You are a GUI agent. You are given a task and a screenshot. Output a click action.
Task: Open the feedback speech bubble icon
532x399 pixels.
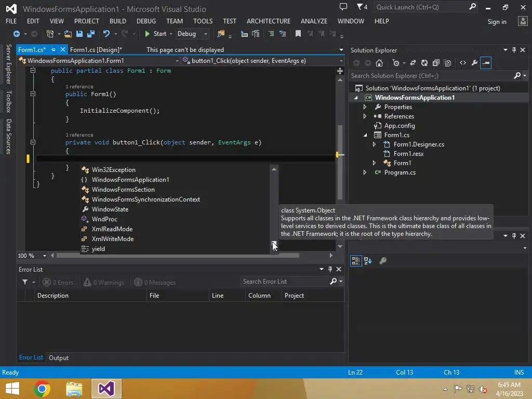tap(343, 7)
